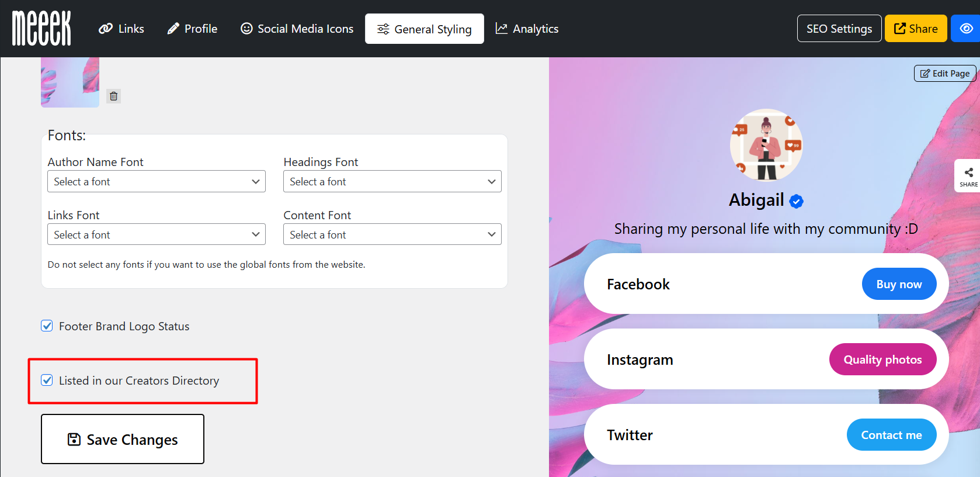Go to the Links tab
Image resolution: width=980 pixels, height=477 pixels.
(121, 29)
